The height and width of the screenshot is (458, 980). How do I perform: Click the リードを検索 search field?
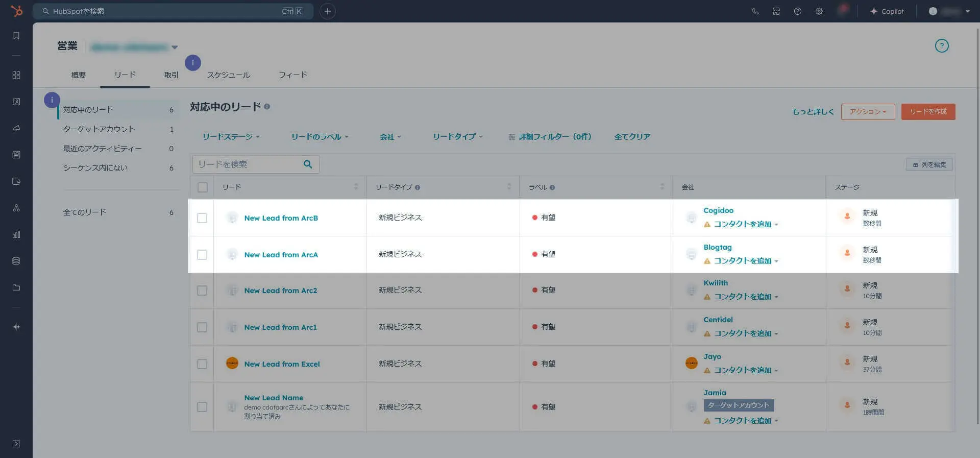click(x=248, y=164)
